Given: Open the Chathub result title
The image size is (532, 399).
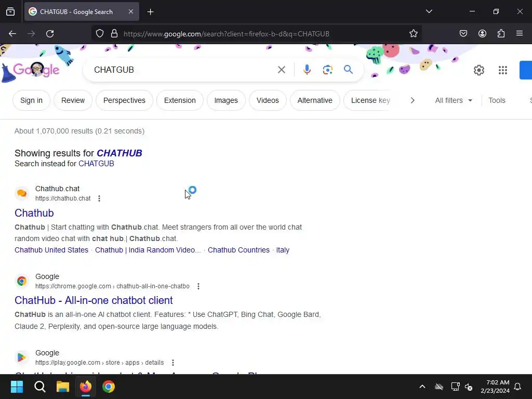Looking at the screenshot, I should [x=34, y=213].
